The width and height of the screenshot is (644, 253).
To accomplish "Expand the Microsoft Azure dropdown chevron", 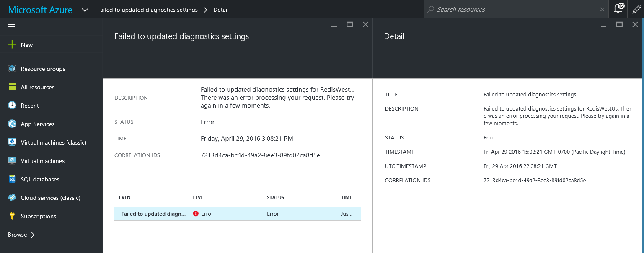I will [85, 10].
